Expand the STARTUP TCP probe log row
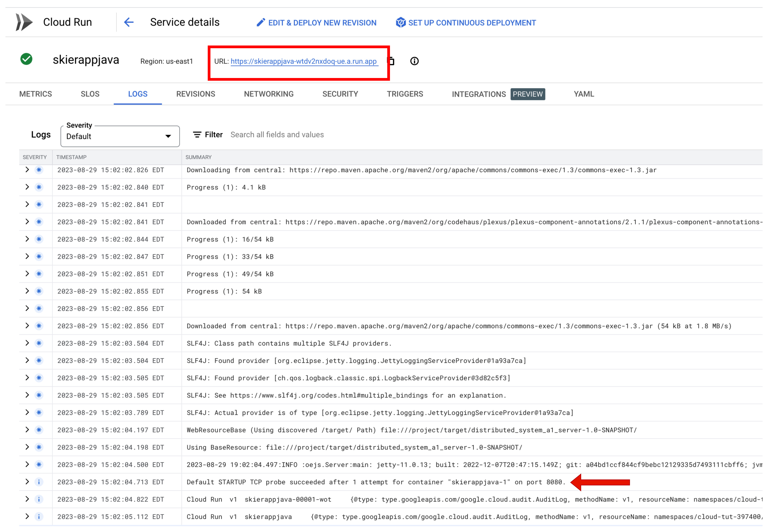Viewport: 768px width, 532px height. (x=27, y=482)
